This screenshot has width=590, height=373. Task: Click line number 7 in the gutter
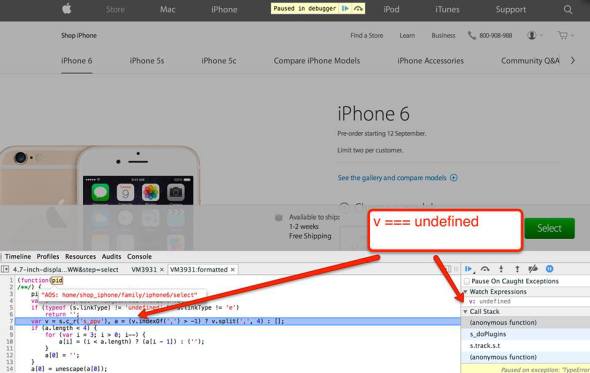point(11,321)
